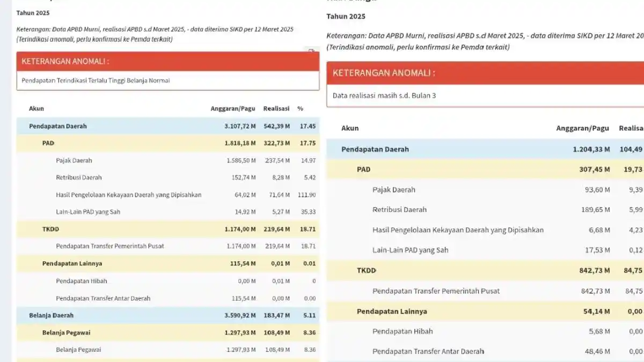Click the 111.90 percentage cell
This screenshot has width=644, height=362.
[x=306, y=195]
